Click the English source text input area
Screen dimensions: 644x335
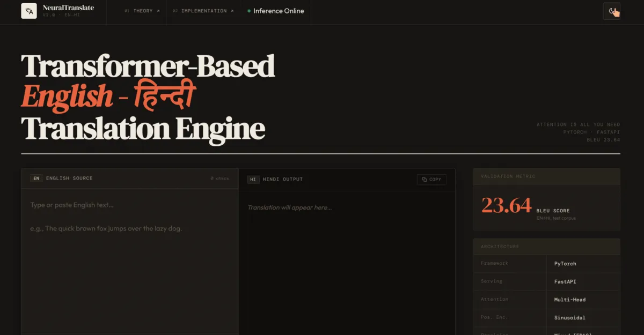tap(129, 262)
